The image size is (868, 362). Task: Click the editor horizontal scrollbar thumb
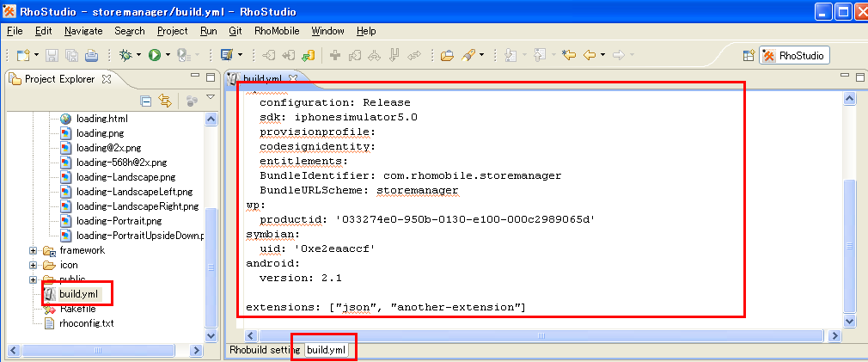[543, 335]
